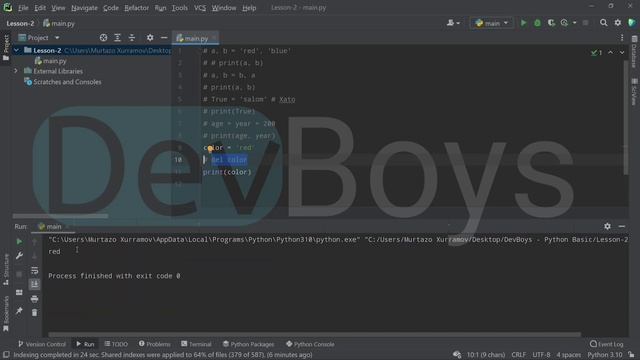Screen dimensions: 640x360
Task: Open the Terminal tool window
Action: coord(196,344)
